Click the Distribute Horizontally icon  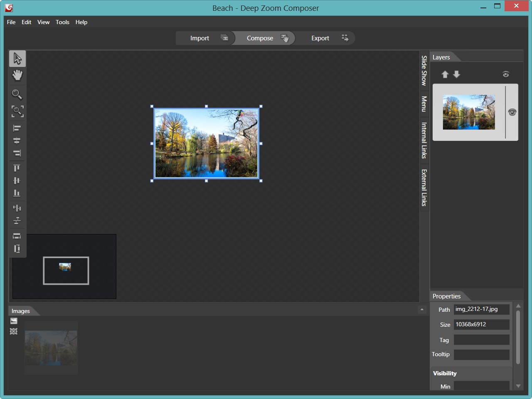coord(17,208)
